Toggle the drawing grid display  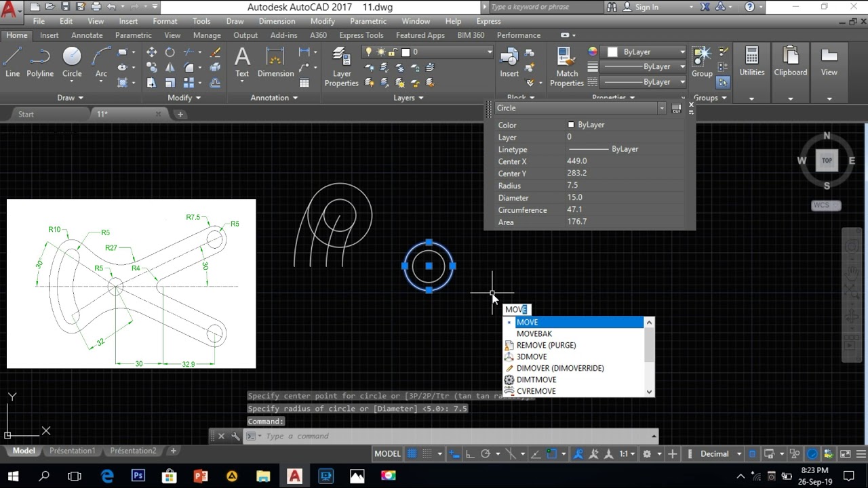tap(411, 454)
